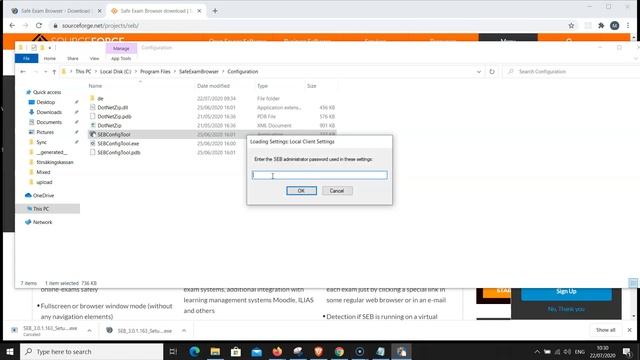Open the upload folder in sidebar
The image size is (640, 360).
pos(44,182)
